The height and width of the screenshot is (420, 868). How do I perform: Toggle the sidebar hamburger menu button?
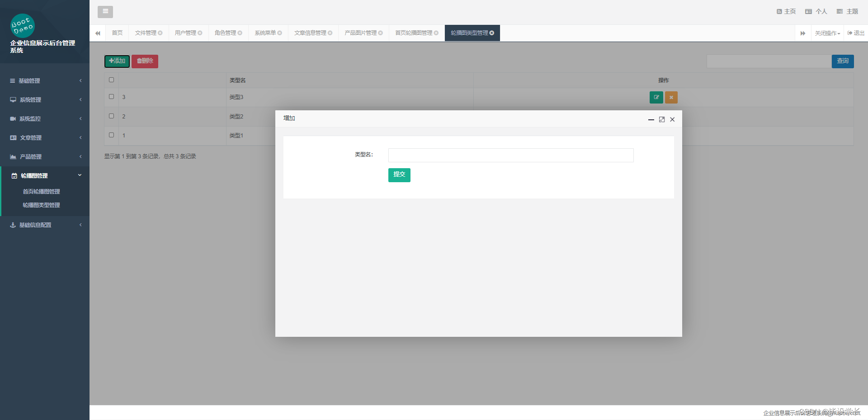pos(105,12)
